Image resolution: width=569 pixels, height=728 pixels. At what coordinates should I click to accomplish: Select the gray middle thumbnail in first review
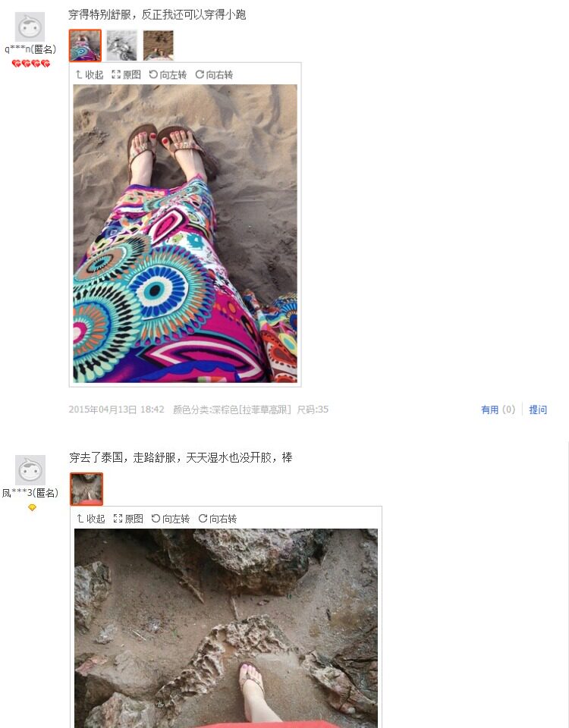pos(121,45)
